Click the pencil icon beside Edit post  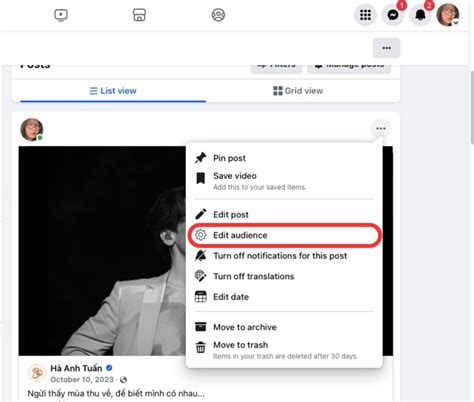click(x=201, y=214)
